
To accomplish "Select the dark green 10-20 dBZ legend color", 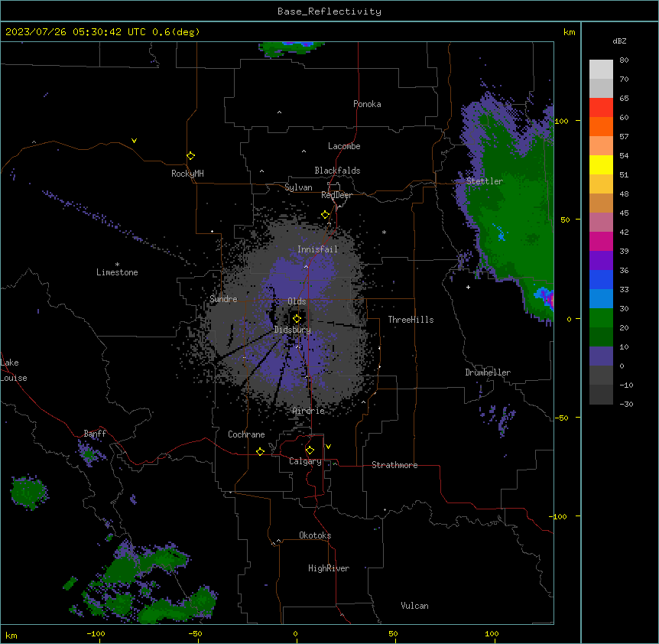I will 601,337.
